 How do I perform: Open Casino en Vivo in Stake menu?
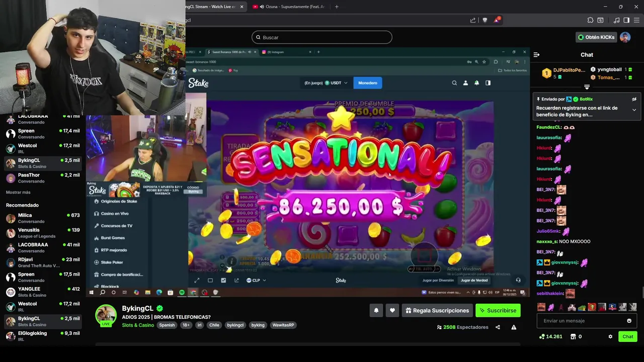[115, 214]
